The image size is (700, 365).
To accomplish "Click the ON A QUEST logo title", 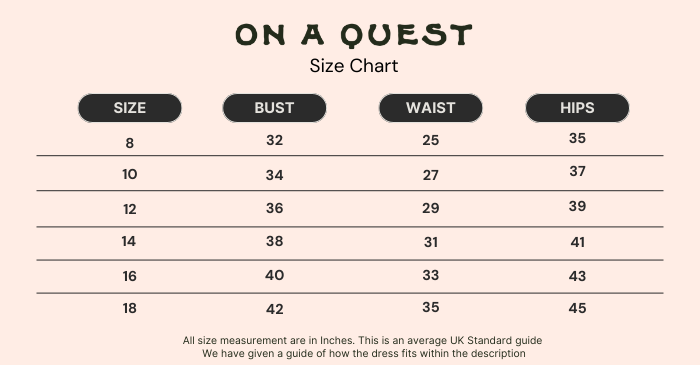I will (354, 35).
